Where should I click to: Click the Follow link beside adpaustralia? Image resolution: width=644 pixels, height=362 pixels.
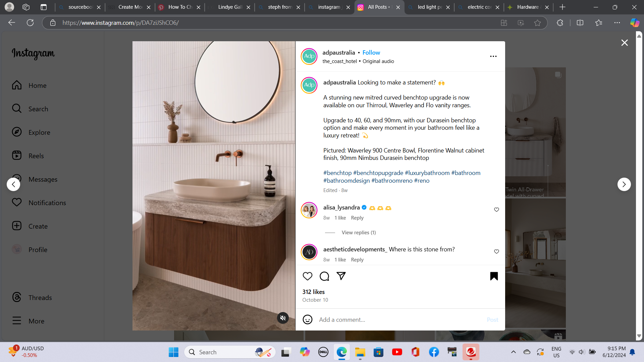coord(371,53)
